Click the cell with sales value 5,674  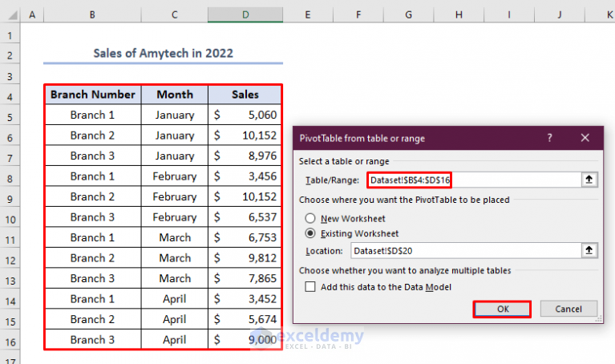click(245, 319)
